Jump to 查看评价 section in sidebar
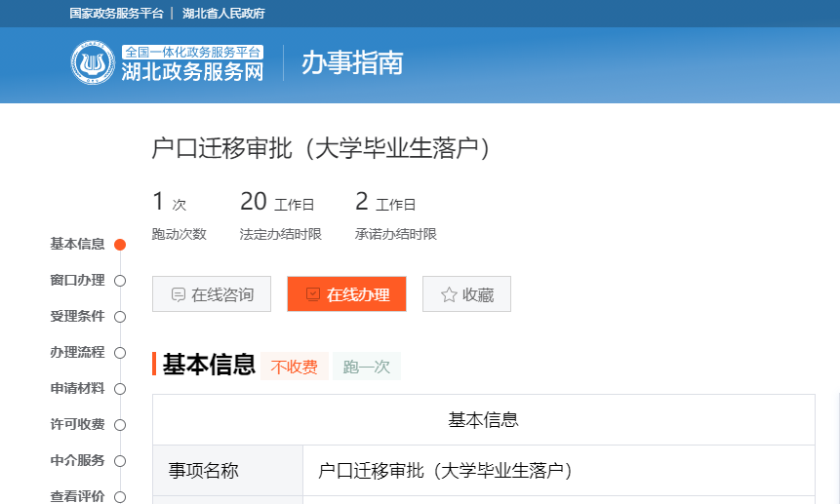 click(77, 496)
